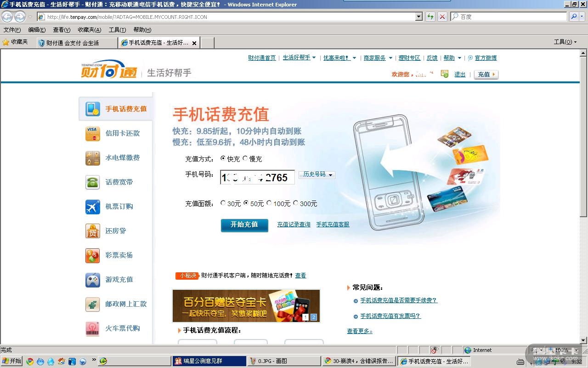Choose the 300元 recharge amount

point(296,203)
